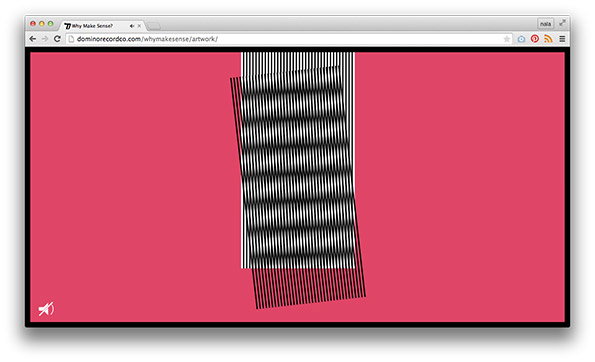
Task: Maximize the window with green button
Action: coord(50,24)
